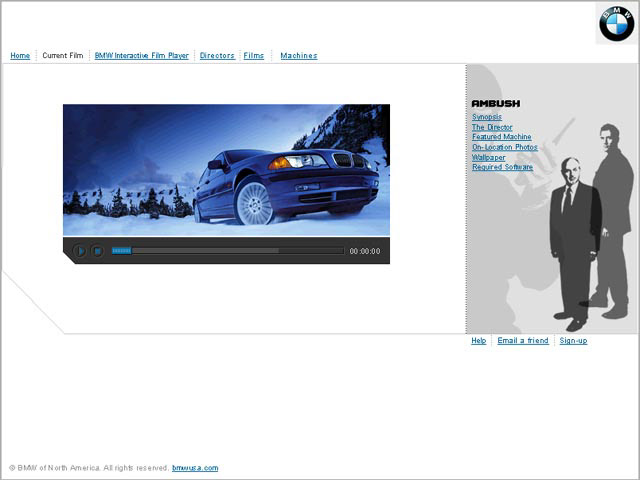Viewport: 640px width, 480px height.
Task: Click the 00:00:00 time display
Action: [365, 251]
